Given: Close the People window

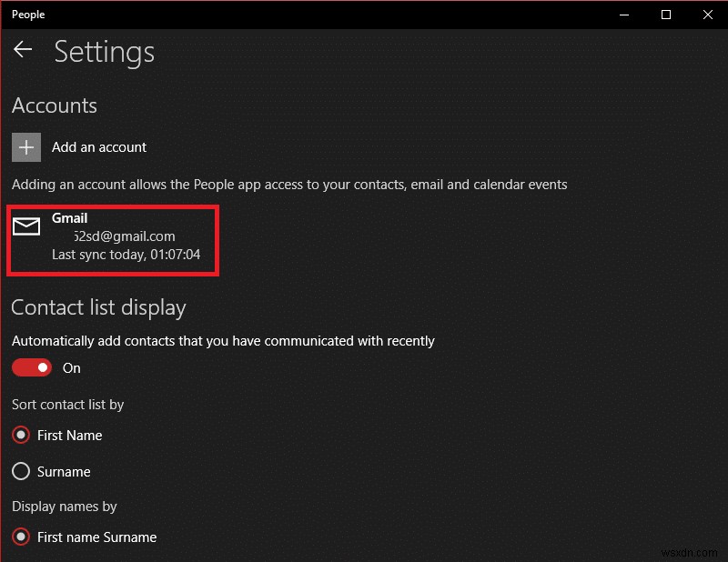Looking at the screenshot, I should tap(708, 15).
